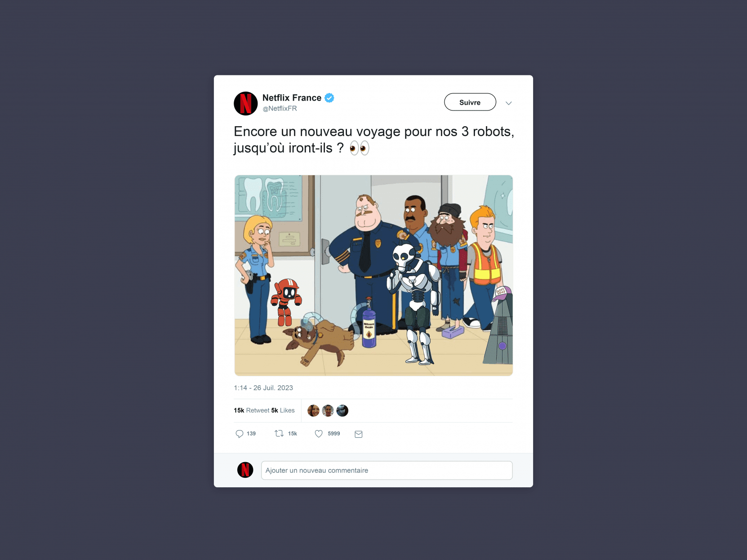This screenshot has height=560, width=747.
Task: View the 5k Likes list
Action: pyautogui.click(x=283, y=410)
